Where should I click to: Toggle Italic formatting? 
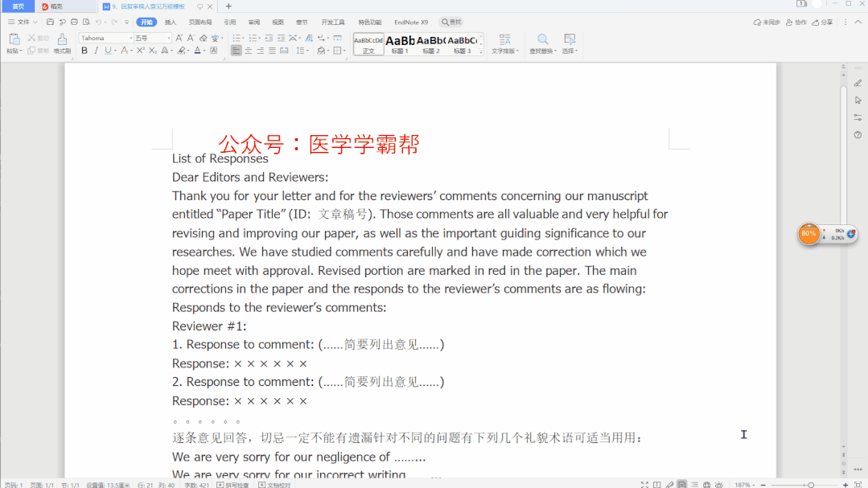coord(97,51)
